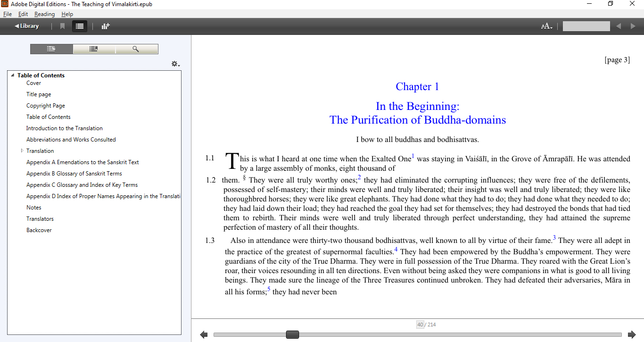Restore down the application window
The image size is (644, 342).
[x=611, y=4]
